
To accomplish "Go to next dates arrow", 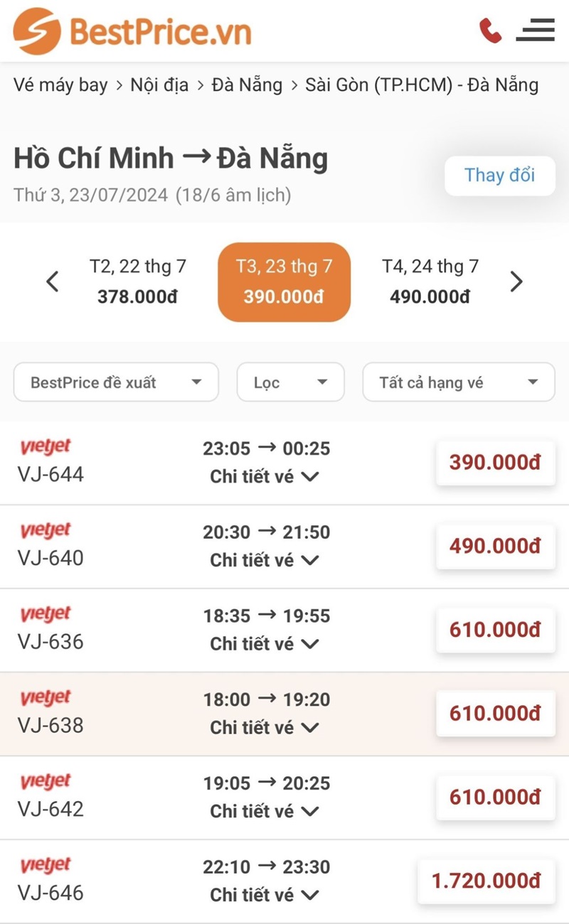I will [516, 282].
